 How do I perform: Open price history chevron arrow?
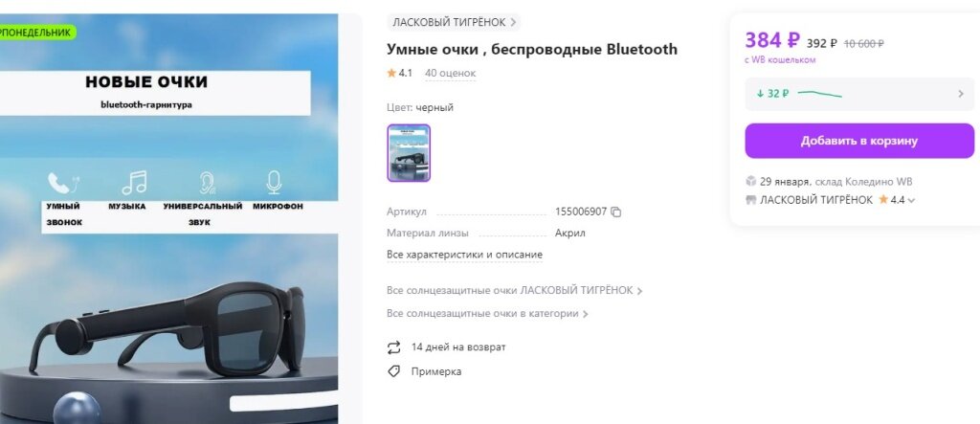tap(961, 94)
